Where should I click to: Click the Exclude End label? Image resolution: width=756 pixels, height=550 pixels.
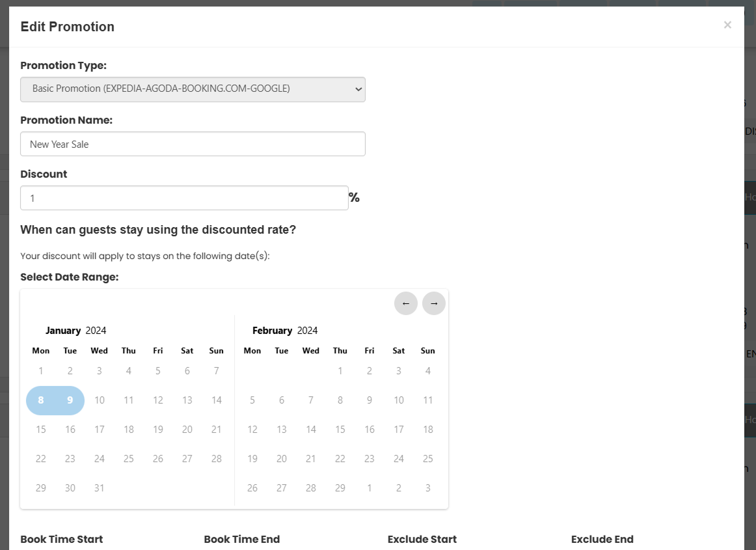pyautogui.click(x=602, y=539)
